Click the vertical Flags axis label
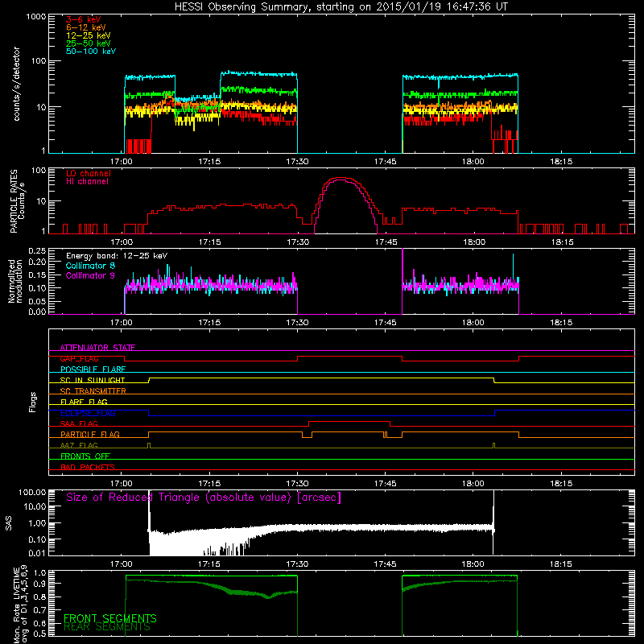Screen dimensions: 644x644 (x=33, y=402)
